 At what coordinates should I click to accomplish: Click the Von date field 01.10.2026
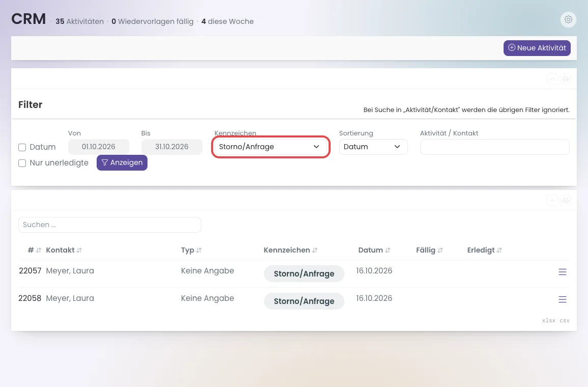click(99, 147)
